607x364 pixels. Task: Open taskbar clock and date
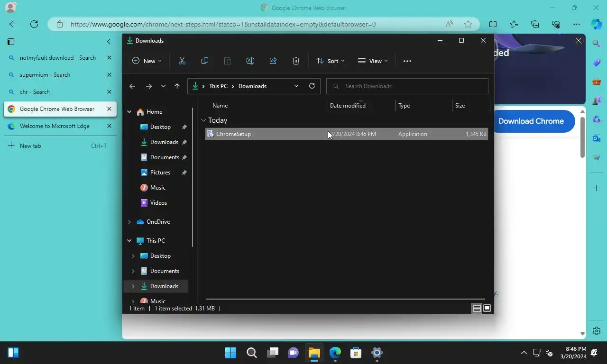(x=573, y=353)
